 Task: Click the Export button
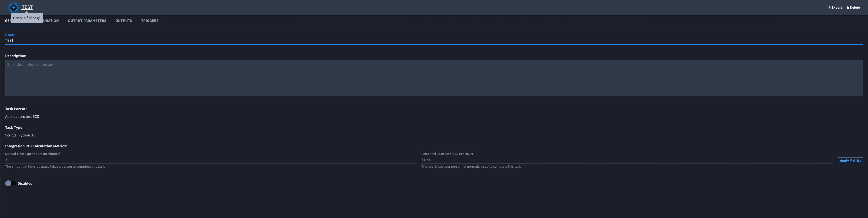(x=835, y=7)
